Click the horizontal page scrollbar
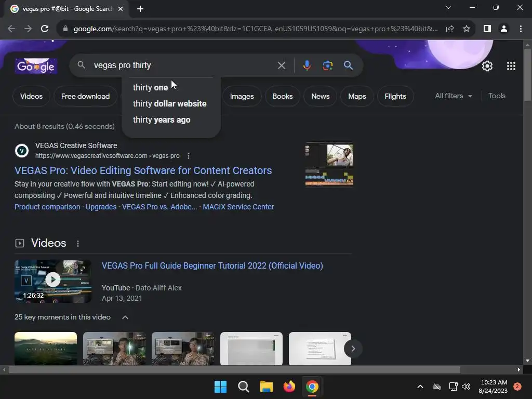 [x=234, y=370]
